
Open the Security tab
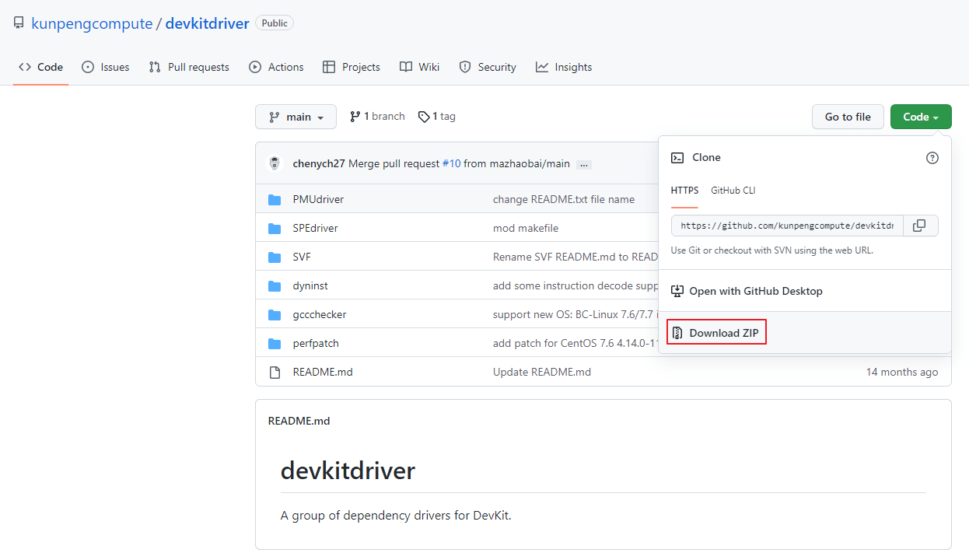click(488, 67)
